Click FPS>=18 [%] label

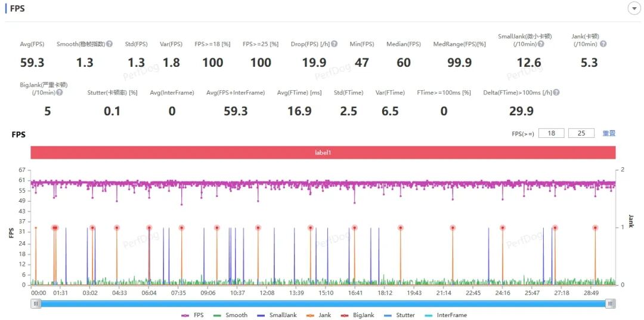point(212,44)
